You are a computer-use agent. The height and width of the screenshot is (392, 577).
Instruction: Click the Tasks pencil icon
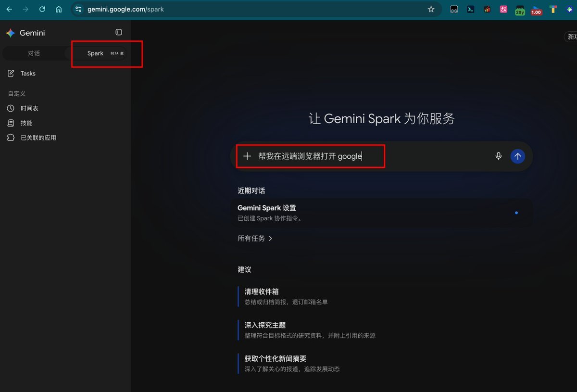11,74
